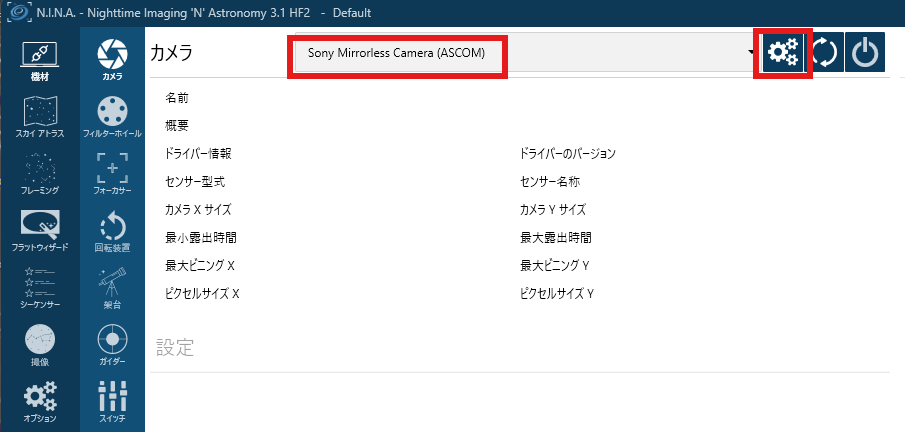This screenshot has height=432, width=905.
Task: Open オプション options
Action: pyautogui.click(x=39, y=400)
